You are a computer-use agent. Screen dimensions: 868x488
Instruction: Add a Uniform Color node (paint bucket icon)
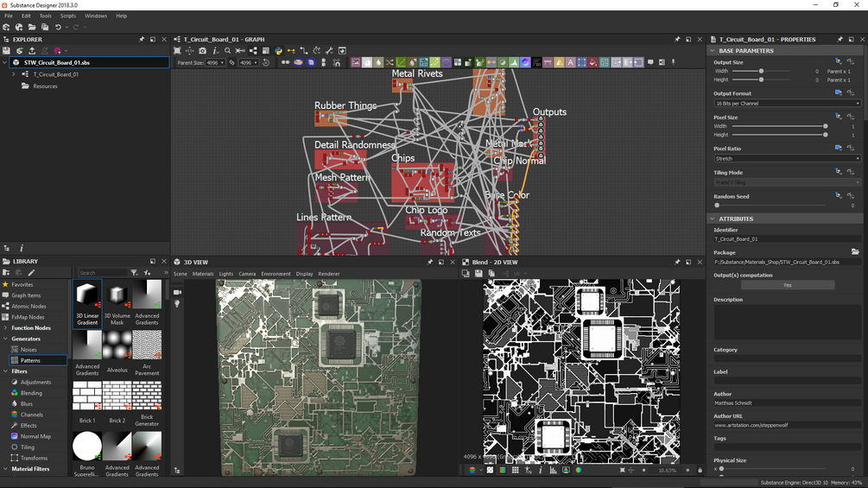[x=592, y=62]
